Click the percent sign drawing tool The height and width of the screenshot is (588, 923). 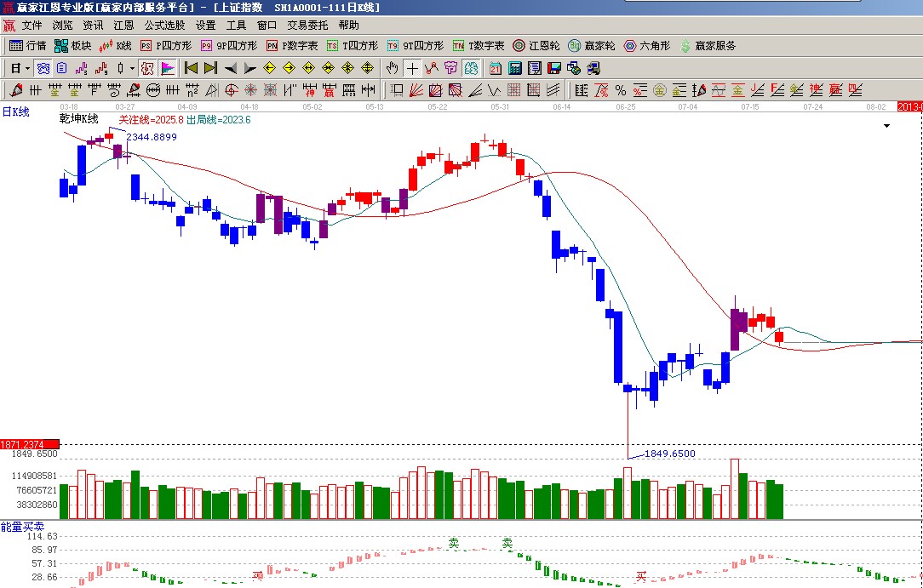tap(620, 90)
